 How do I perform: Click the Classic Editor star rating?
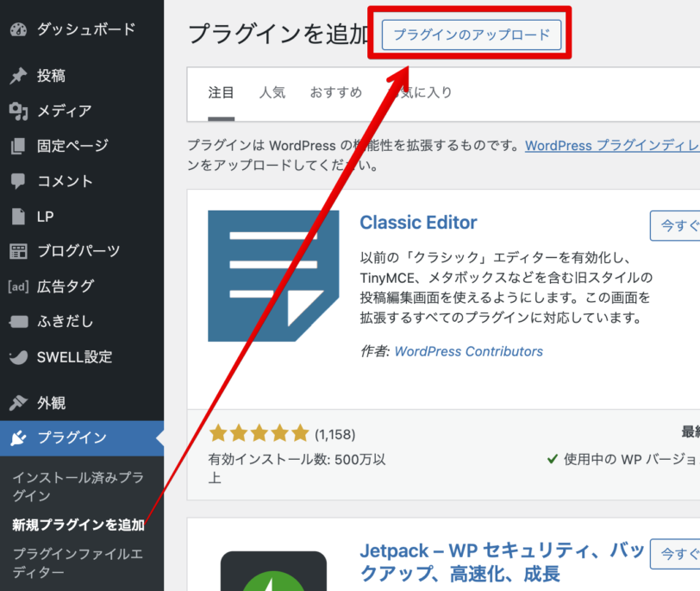[259, 433]
